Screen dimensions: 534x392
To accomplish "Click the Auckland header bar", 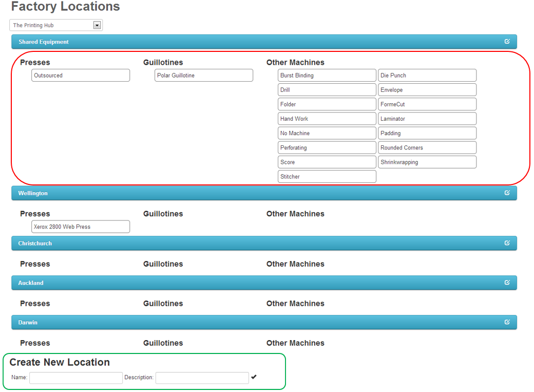I will 264,283.
